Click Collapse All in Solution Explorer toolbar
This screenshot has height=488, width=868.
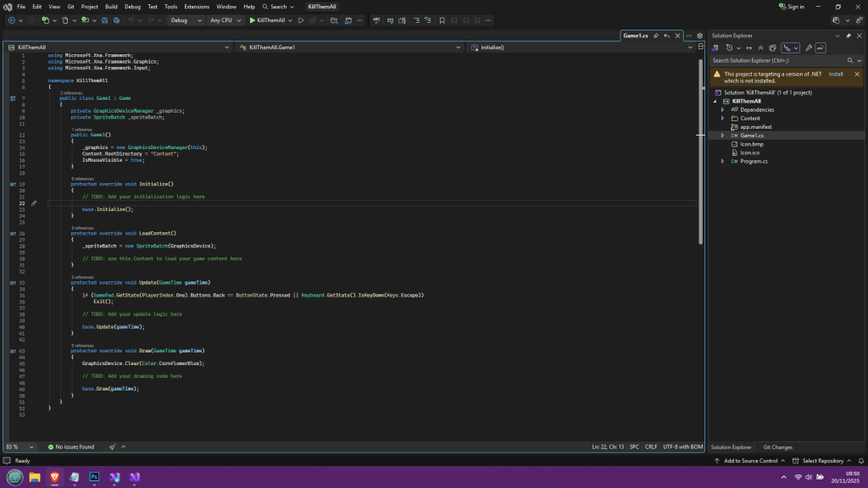click(760, 48)
